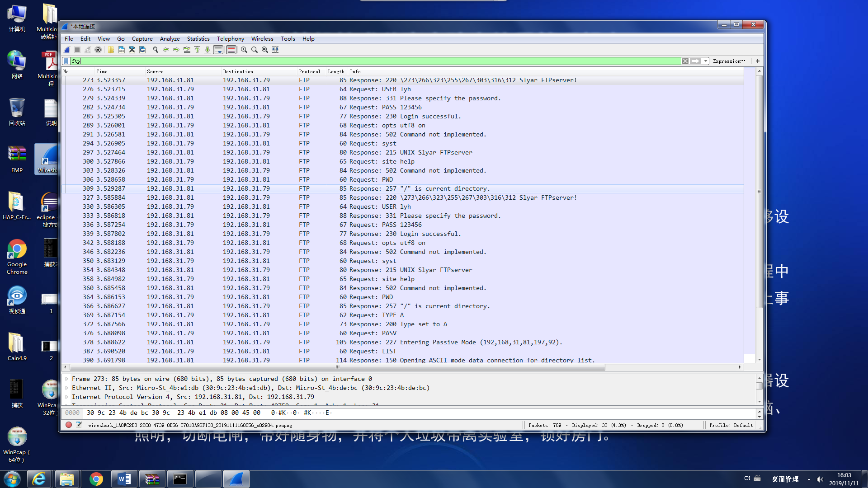Open the Analyze menu
This screenshot has width=868, height=488.
pyautogui.click(x=170, y=38)
